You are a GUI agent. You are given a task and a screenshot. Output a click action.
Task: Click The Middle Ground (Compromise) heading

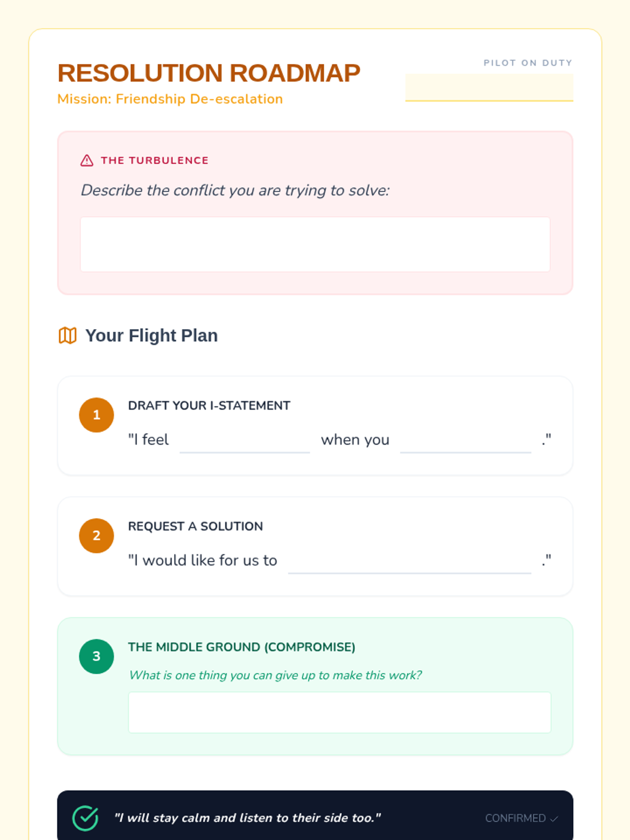click(x=241, y=647)
